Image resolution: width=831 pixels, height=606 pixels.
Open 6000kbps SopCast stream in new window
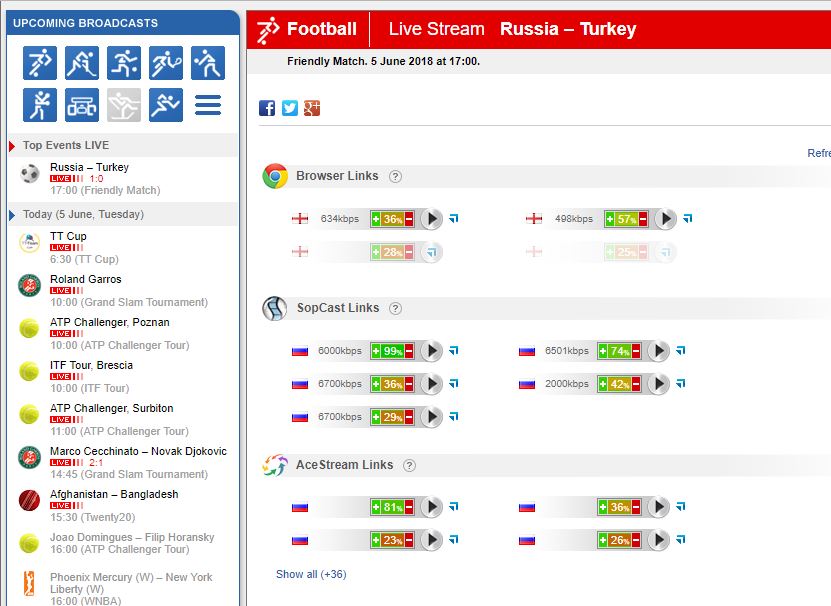click(x=454, y=350)
